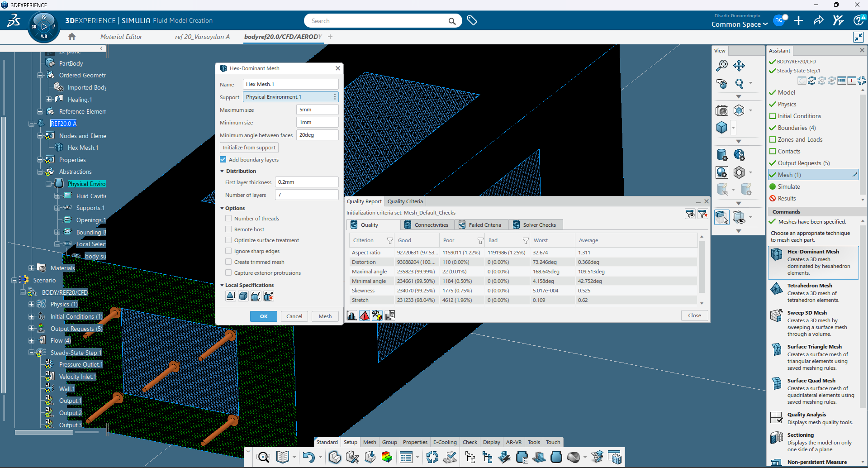Click the Share arrow icon in top bar
The height and width of the screenshot is (468, 868).
[x=818, y=20]
